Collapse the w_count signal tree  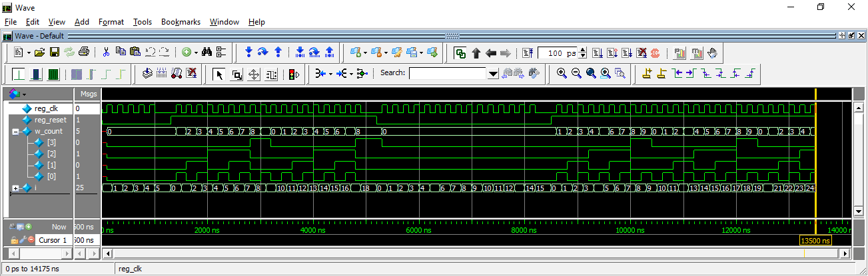point(16,132)
